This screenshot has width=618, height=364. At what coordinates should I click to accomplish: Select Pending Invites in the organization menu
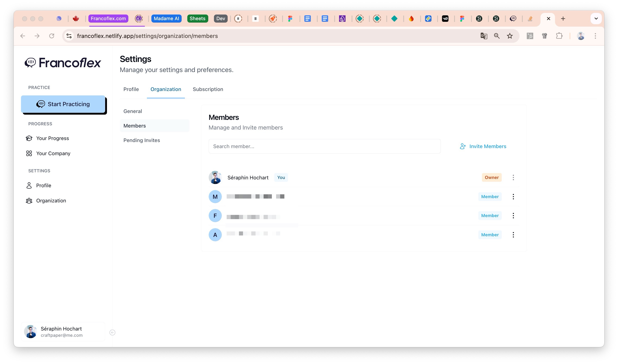[141, 140]
